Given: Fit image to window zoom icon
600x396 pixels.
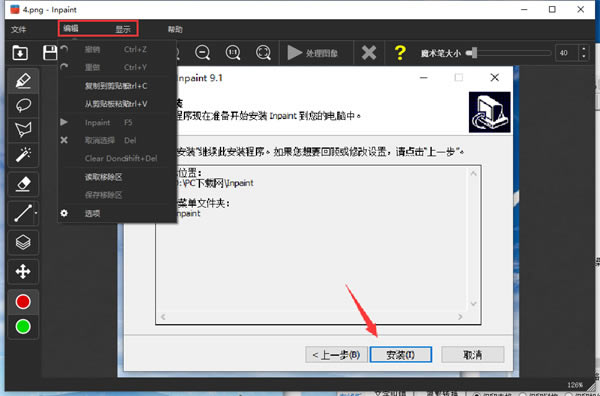Looking at the screenshot, I should pos(263,52).
